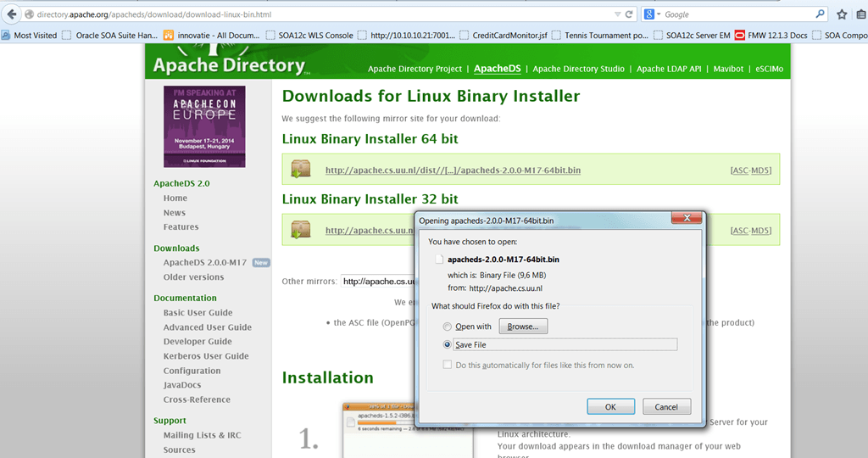Click in the Google search field
Viewport: 868px width, 458px height.
737,14
